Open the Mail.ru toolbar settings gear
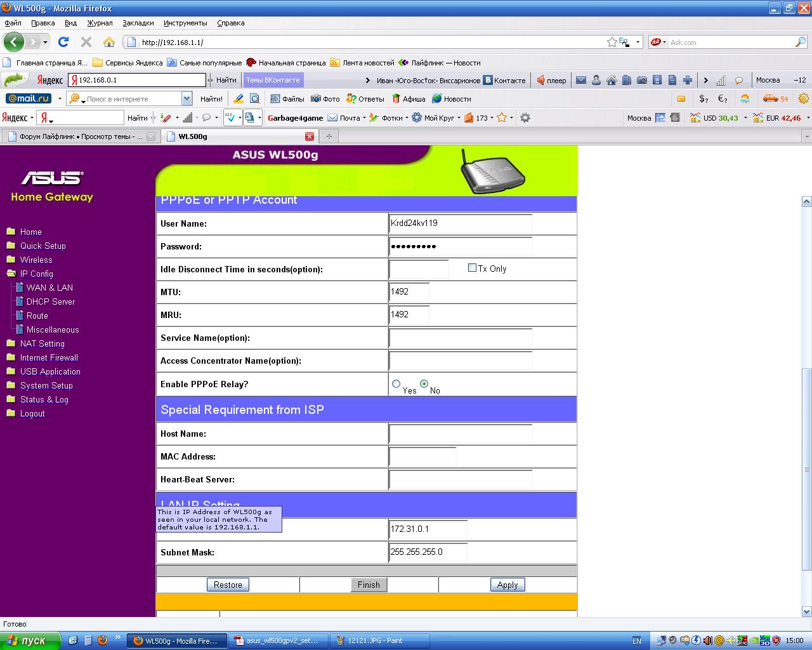Screen dimensions: 812x650 click(804, 98)
